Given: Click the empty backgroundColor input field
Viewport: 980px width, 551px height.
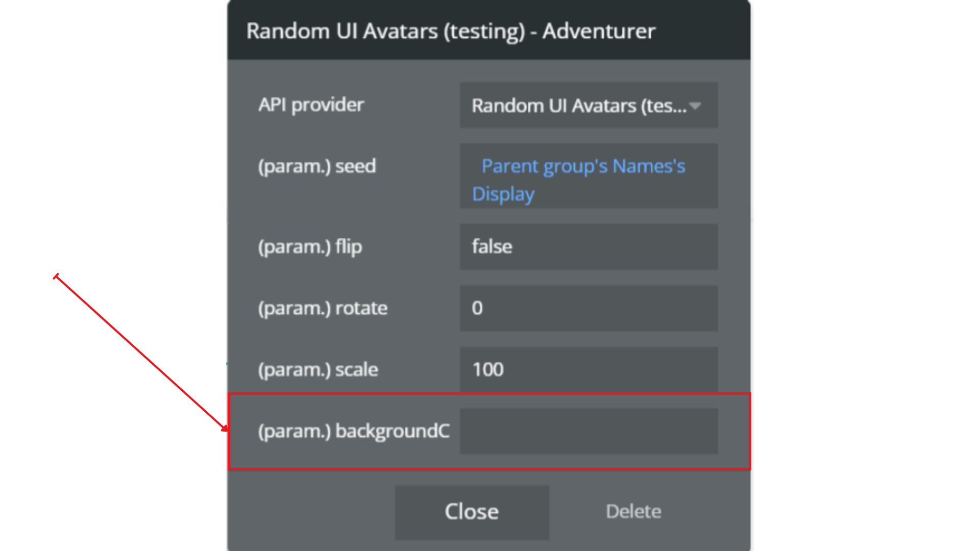Looking at the screenshot, I should (x=589, y=431).
